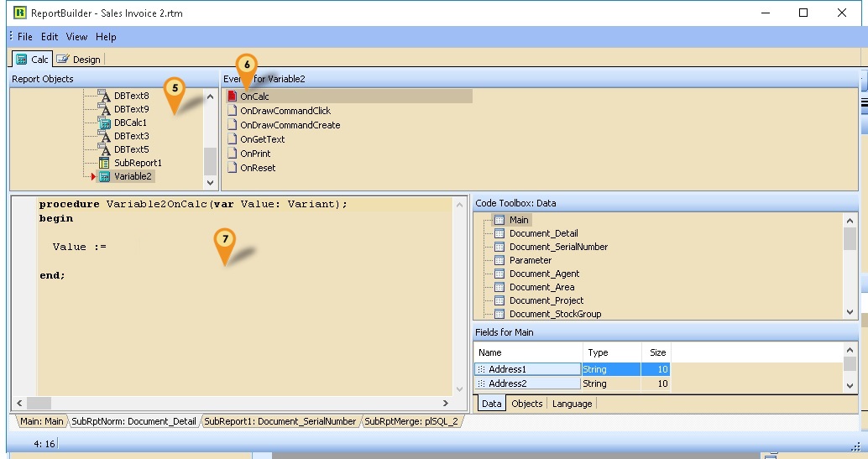This screenshot has height=459, width=868.
Task: Select the OnPrint event
Action: 255,154
